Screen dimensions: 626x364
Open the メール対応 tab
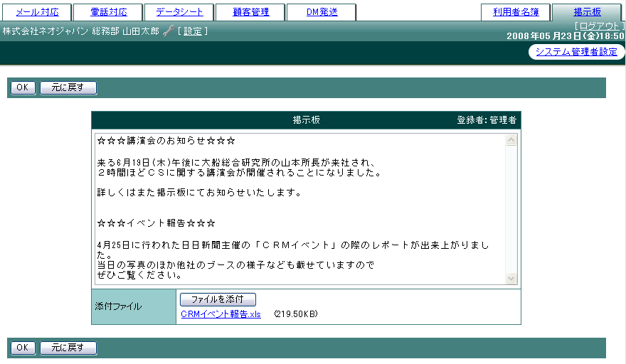[36, 12]
